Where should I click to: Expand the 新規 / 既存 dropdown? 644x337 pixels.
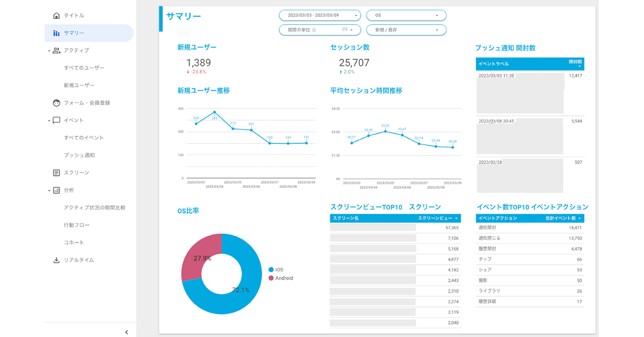tap(406, 30)
